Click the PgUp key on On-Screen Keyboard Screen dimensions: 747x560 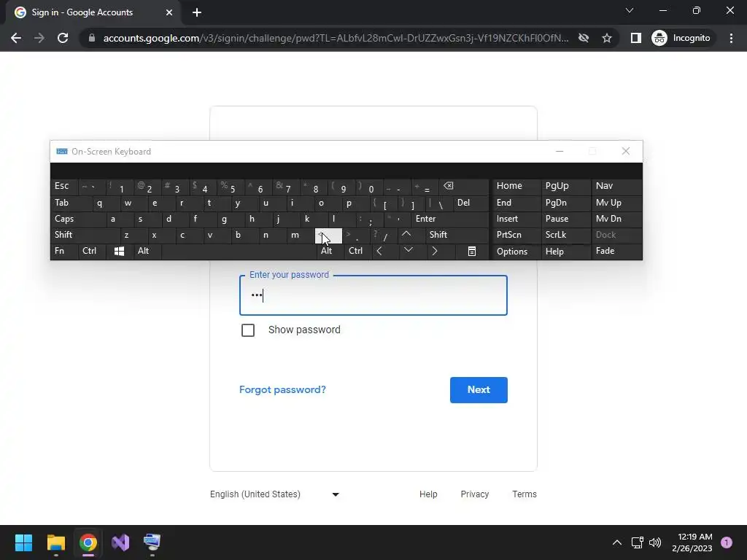pos(565,186)
